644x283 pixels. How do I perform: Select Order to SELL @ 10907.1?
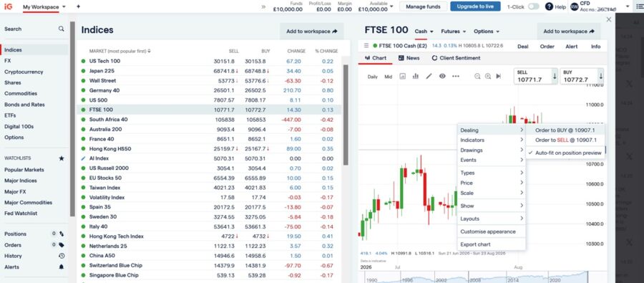(565, 140)
